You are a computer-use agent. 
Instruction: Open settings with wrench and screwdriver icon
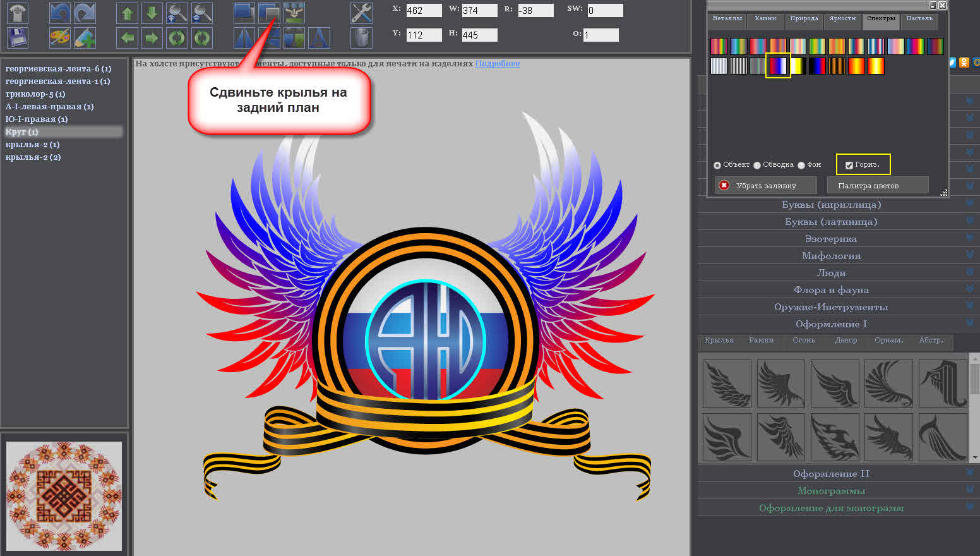(361, 13)
